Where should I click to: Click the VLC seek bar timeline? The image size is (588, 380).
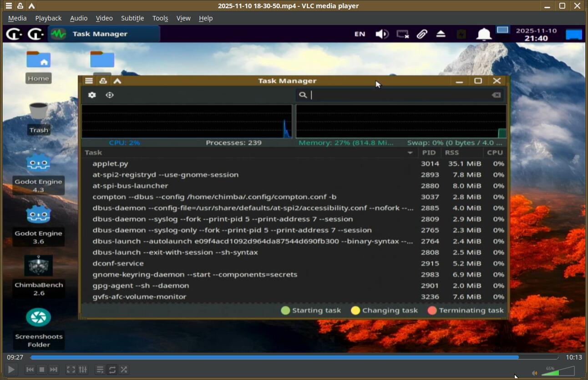pyautogui.click(x=294, y=357)
